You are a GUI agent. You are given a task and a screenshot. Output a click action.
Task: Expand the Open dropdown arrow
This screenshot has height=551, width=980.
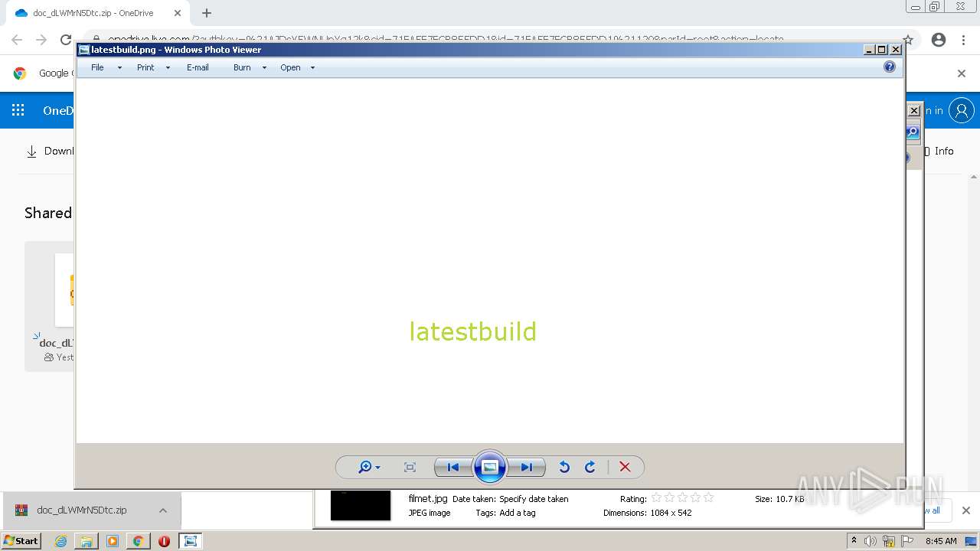tap(312, 67)
